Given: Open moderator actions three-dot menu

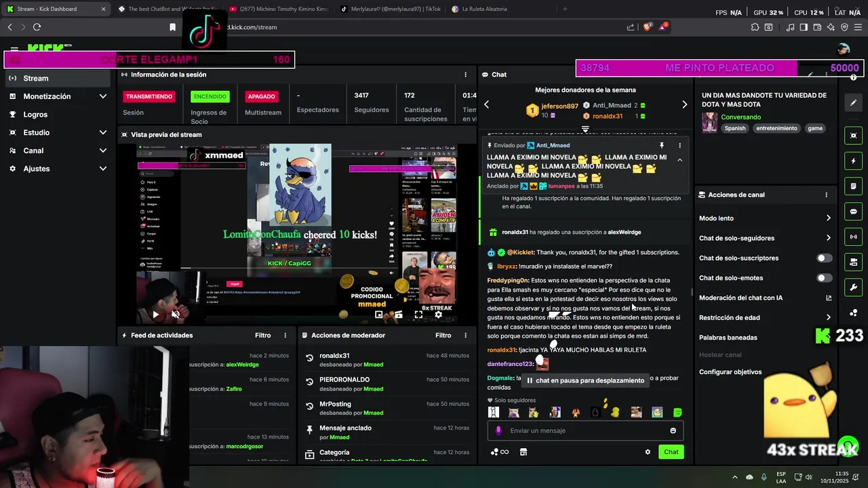Looking at the screenshot, I should pos(465,335).
